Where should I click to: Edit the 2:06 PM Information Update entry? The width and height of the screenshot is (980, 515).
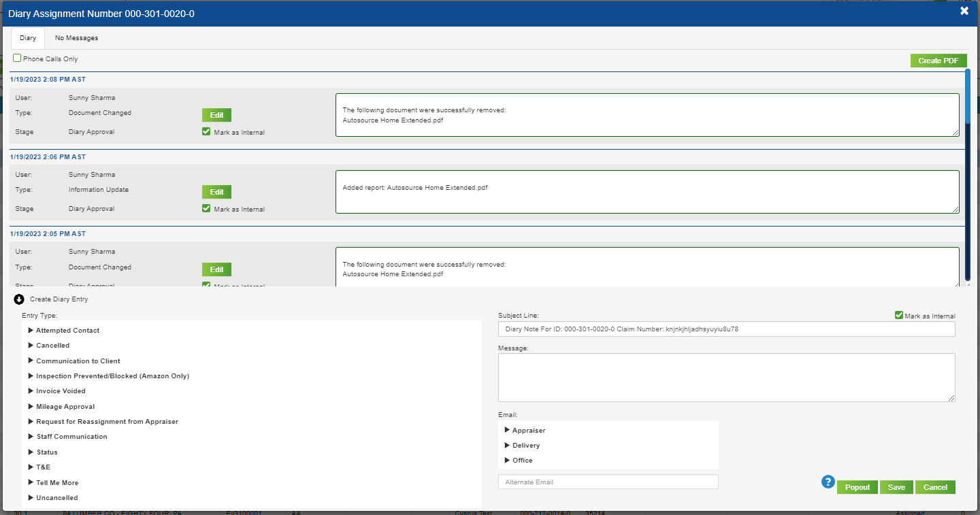coord(216,191)
